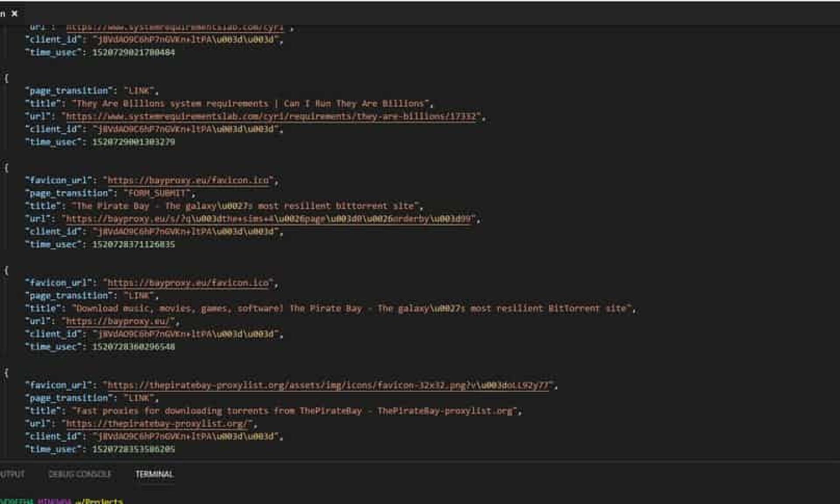
Task: Switch to the TERMINAL panel tab
Action: 154,474
